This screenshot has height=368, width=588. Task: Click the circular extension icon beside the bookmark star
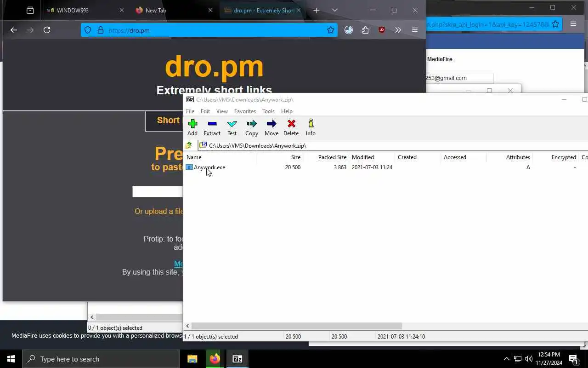pyautogui.click(x=349, y=30)
